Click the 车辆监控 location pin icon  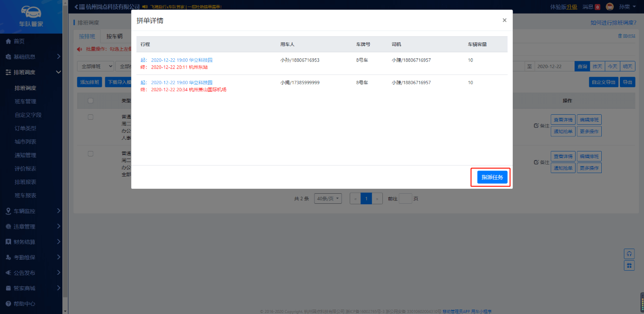8,211
